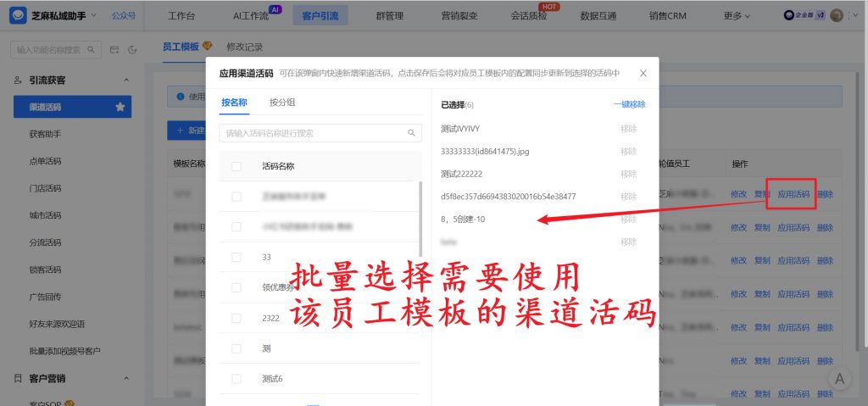The width and height of the screenshot is (868, 406).
Task: Switch to the 员工模板 tab
Action: pyautogui.click(x=181, y=47)
